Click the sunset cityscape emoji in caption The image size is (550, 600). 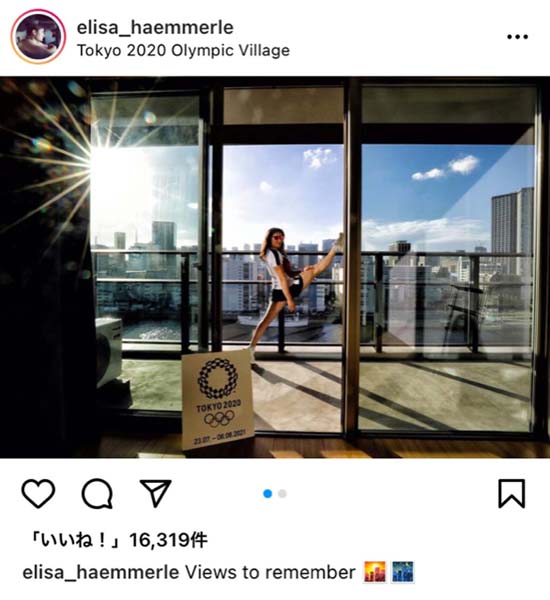(375, 572)
